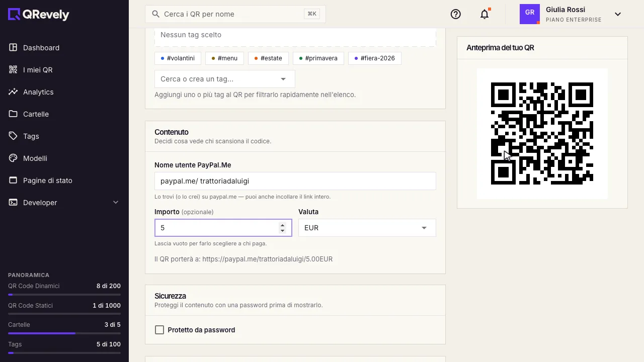Add the #volantini tag chip

pos(178,58)
